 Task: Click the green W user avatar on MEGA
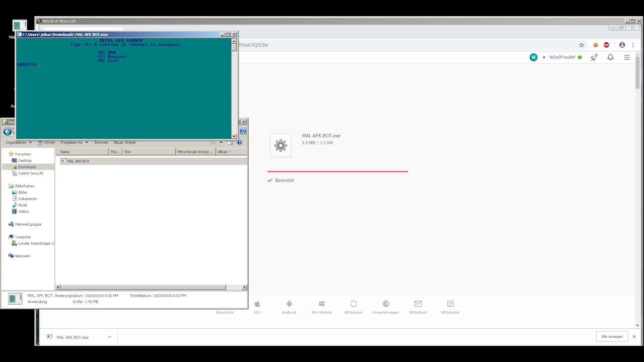click(533, 57)
